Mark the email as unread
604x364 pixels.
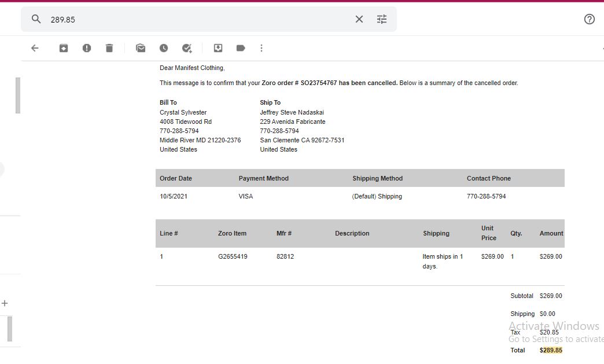click(x=141, y=48)
